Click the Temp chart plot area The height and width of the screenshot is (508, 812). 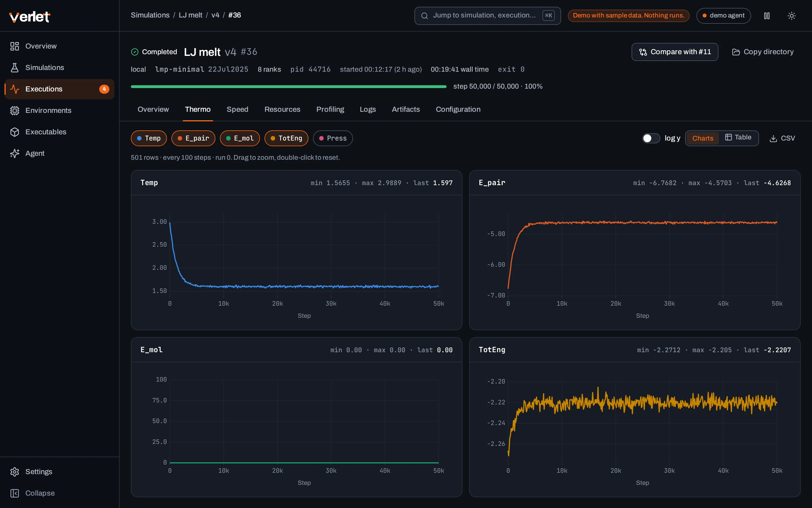coord(304,255)
